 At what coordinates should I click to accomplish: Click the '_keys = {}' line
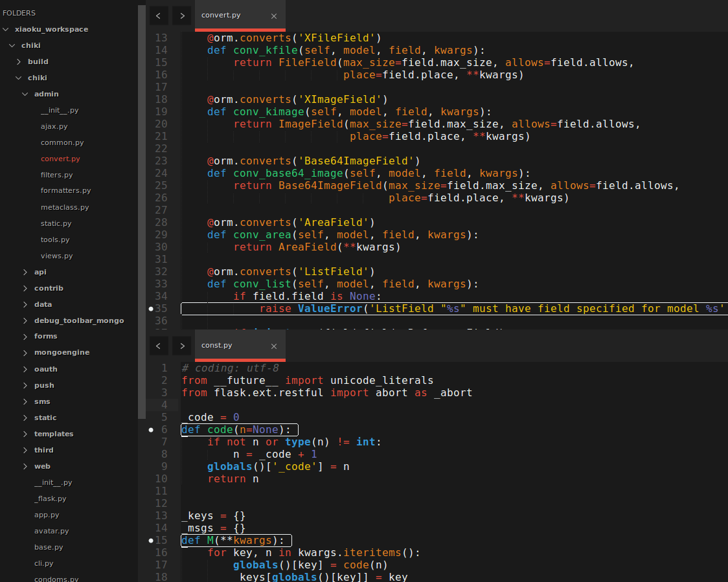[214, 516]
